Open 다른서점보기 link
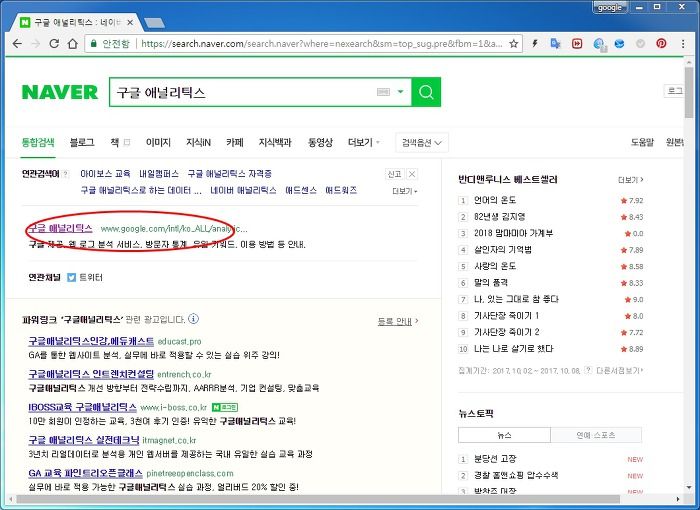Image resolution: width=700 pixels, height=510 pixels. [620, 371]
